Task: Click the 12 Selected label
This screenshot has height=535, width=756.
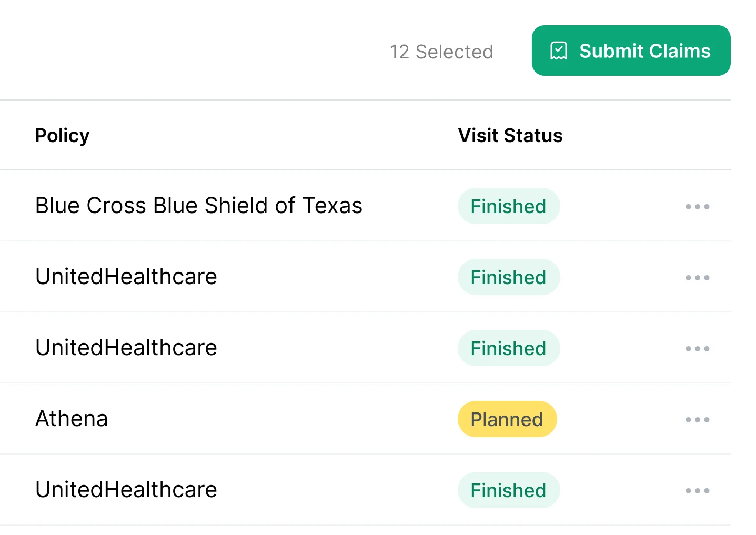Action: pyautogui.click(x=441, y=52)
